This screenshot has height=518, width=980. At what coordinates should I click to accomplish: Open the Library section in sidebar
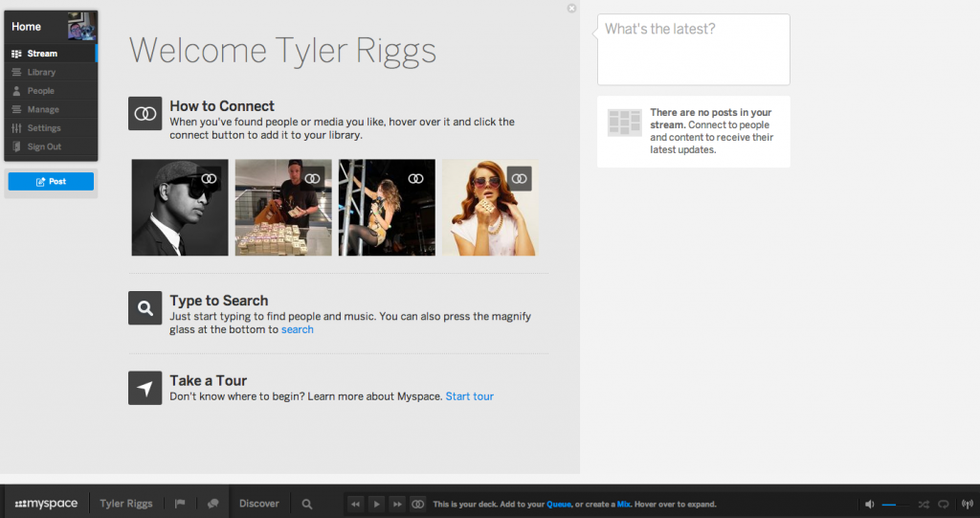coord(51,73)
